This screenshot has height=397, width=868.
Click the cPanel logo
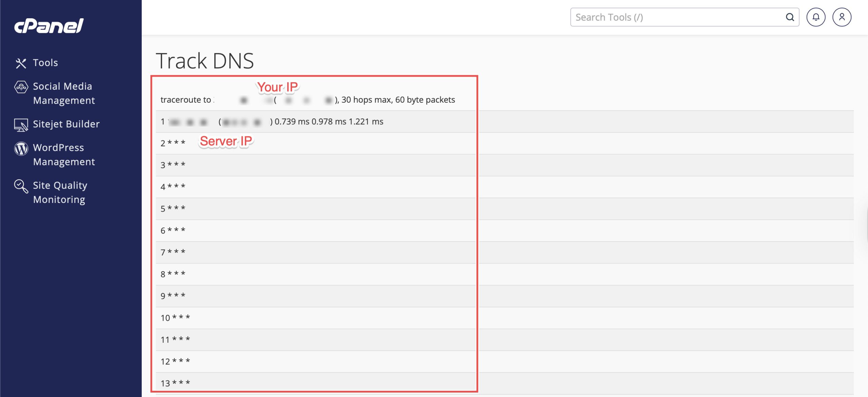click(x=49, y=26)
